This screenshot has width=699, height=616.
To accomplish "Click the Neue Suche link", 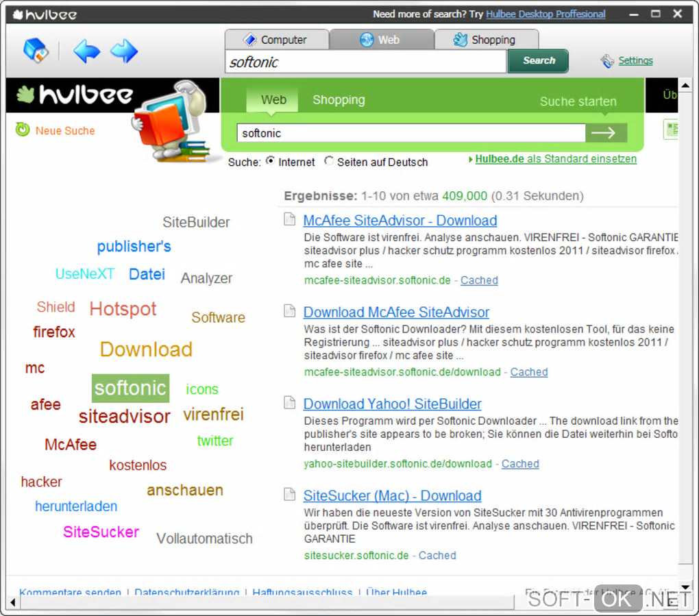I will tap(65, 131).
